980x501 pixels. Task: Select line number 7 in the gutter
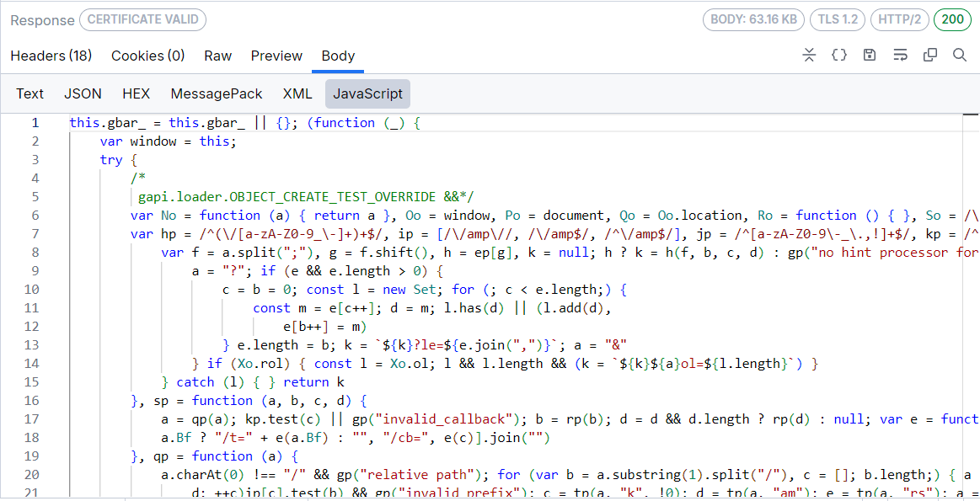point(35,233)
